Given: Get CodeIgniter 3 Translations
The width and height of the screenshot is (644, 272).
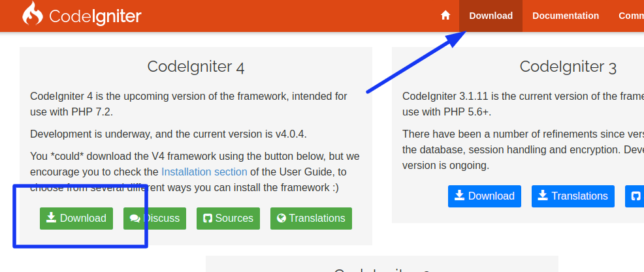Looking at the screenshot, I should [x=573, y=196].
